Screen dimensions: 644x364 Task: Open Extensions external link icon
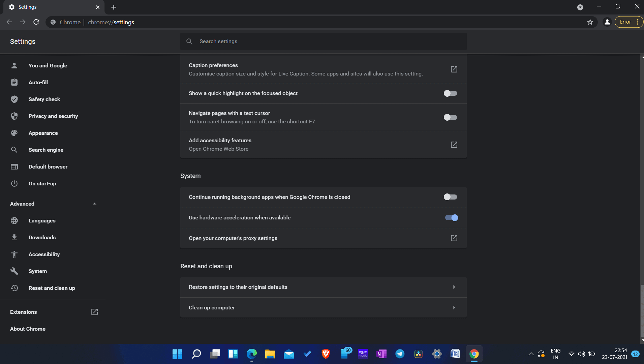click(94, 312)
